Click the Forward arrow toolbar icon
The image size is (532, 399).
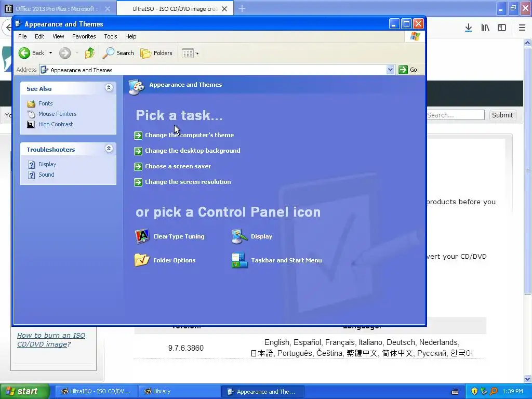65,53
